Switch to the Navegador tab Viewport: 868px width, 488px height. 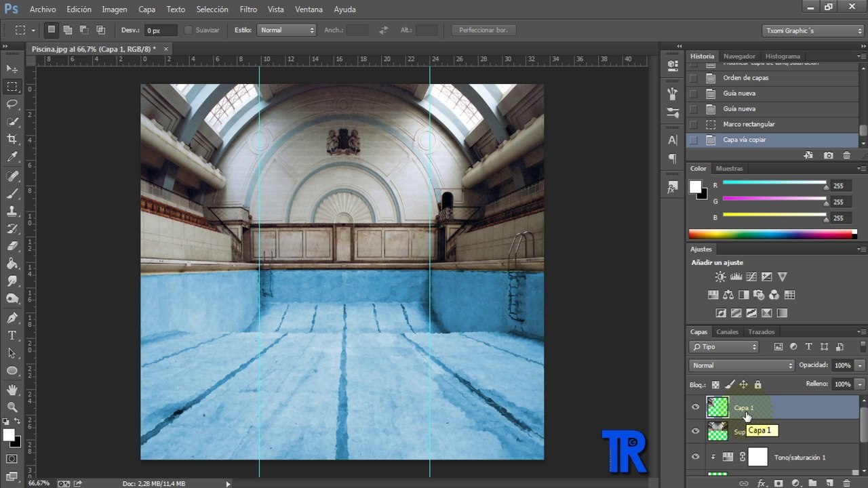[x=739, y=56]
